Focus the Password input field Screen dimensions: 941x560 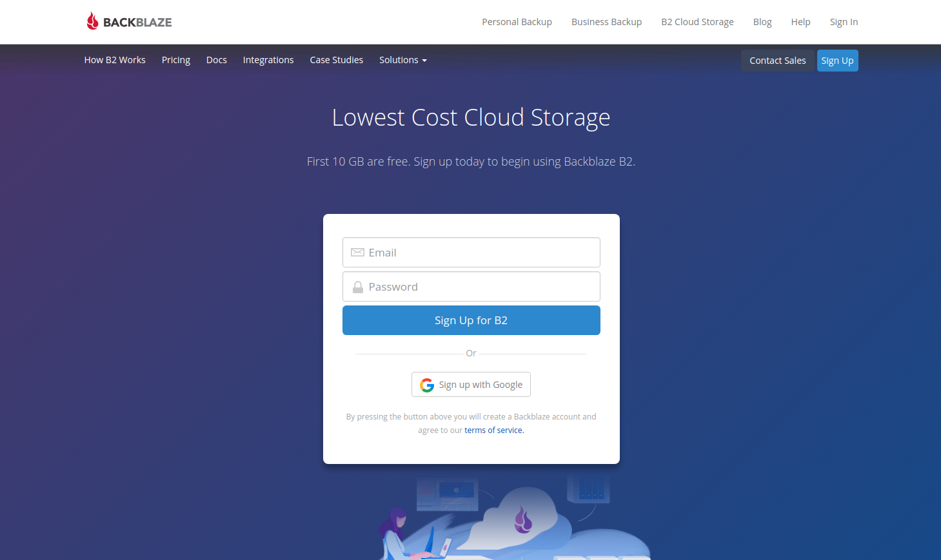click(x=471, y=287)
